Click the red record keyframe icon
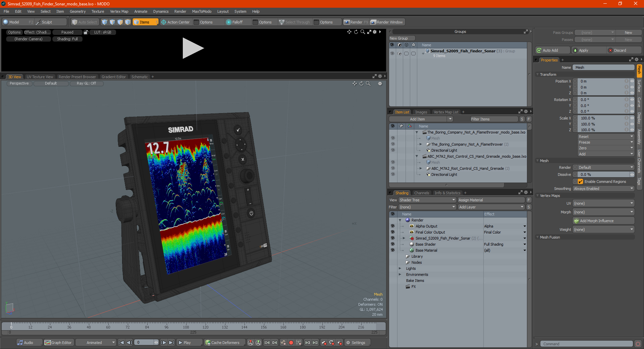 pyautogui.click(x=291, y=343)
